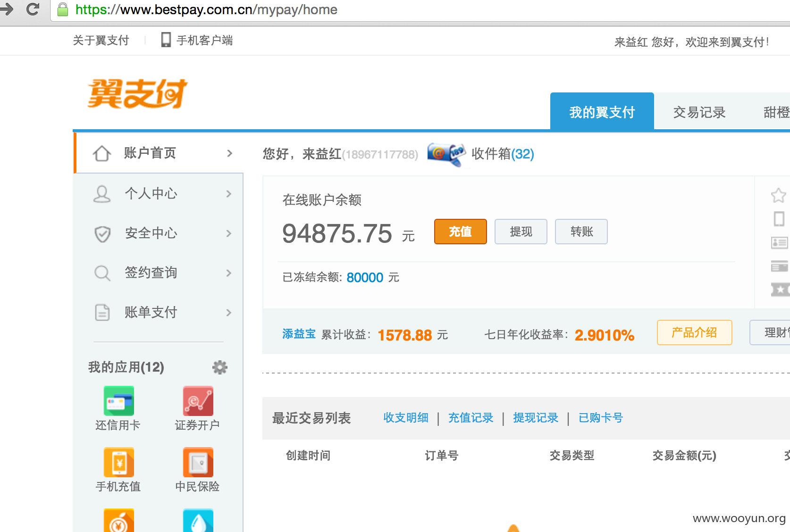This screenshot has height=532, width=790.
Task: Click the balance amount 94875.75
Action: point(337,233)
